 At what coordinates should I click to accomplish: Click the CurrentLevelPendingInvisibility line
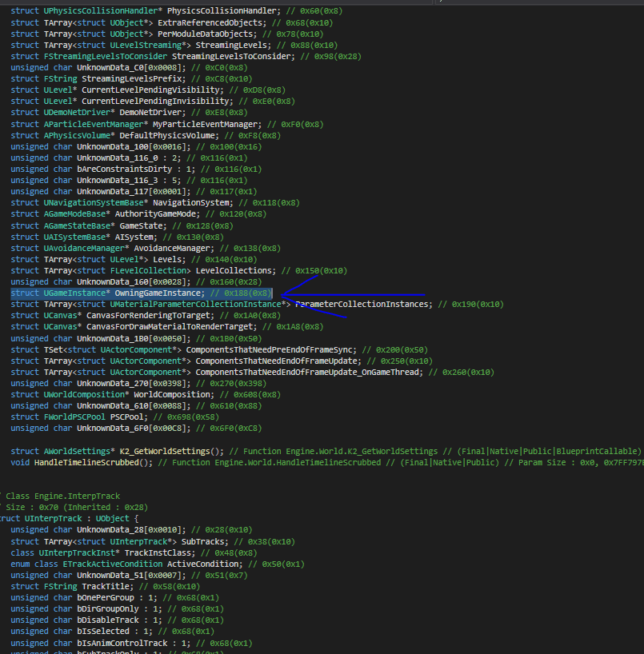point(153,102)
